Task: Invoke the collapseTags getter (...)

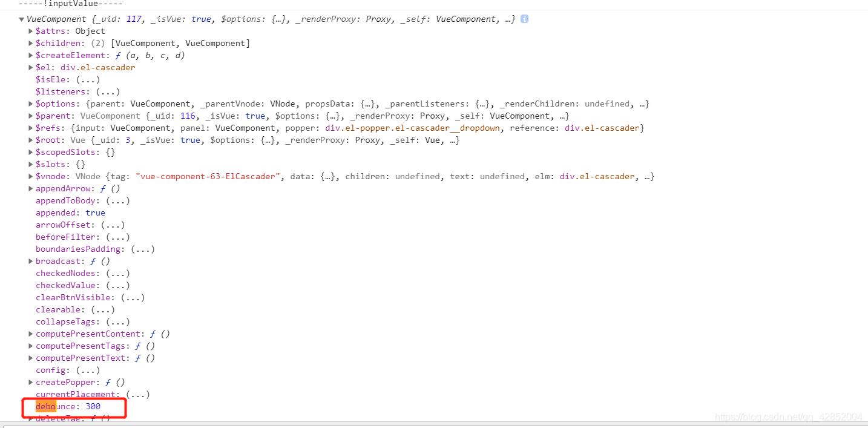Action: [117, 321]
